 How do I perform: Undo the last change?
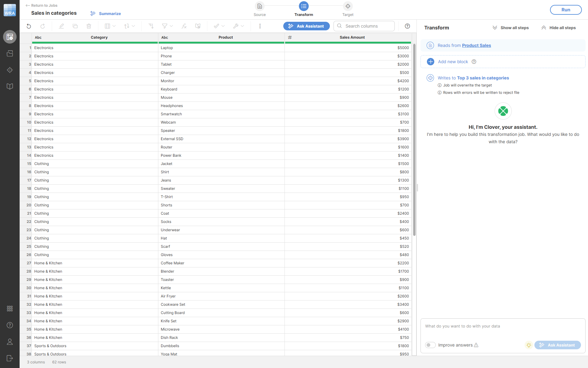pos(29,26)
